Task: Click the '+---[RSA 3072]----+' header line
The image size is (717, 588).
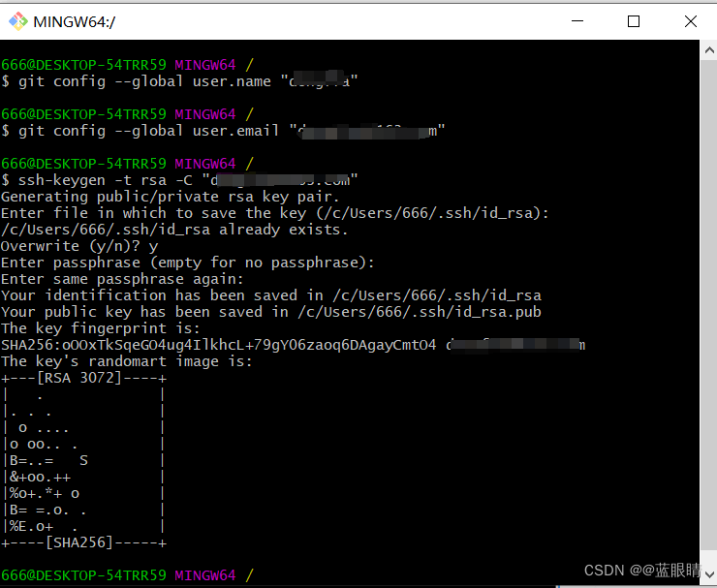Action: tap(83, 378)
